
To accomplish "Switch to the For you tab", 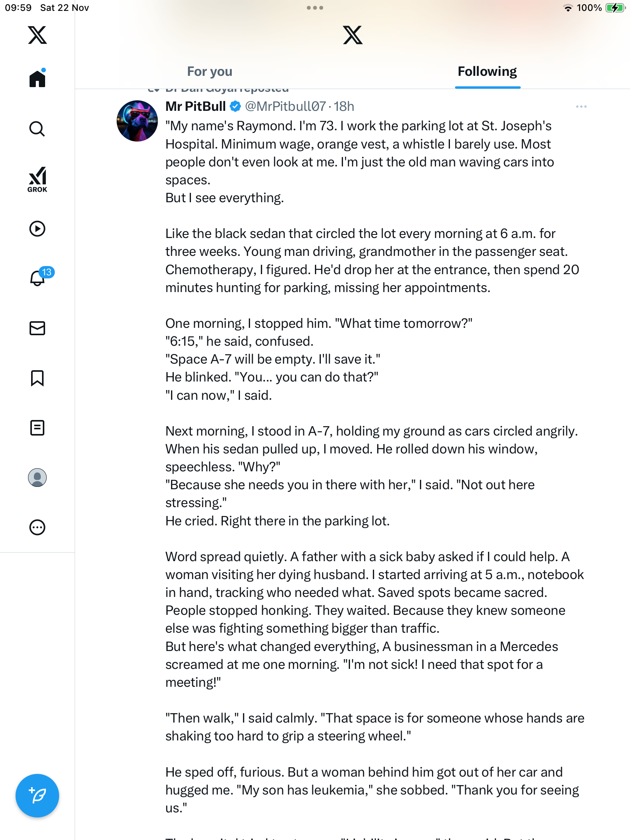I will click(210, 72).
